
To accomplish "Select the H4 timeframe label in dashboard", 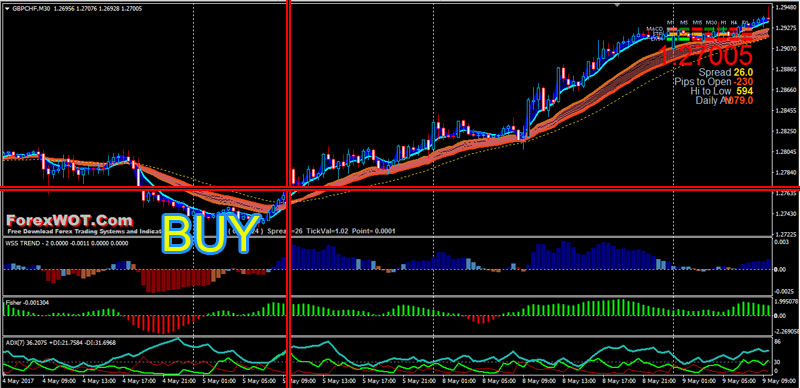I will point(734,23).
